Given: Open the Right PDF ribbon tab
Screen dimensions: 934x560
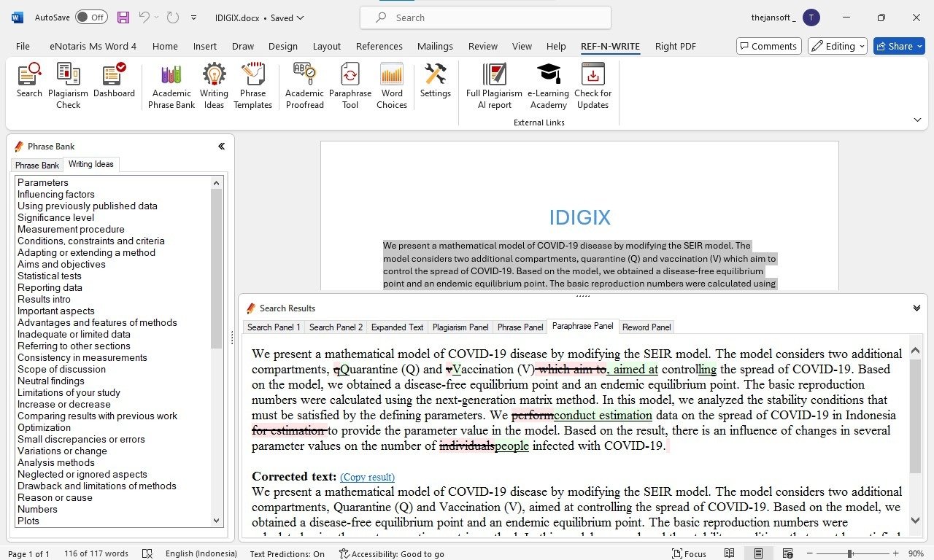Looking at the screenshot, I should pyautogui.click(x=676, y=46).
